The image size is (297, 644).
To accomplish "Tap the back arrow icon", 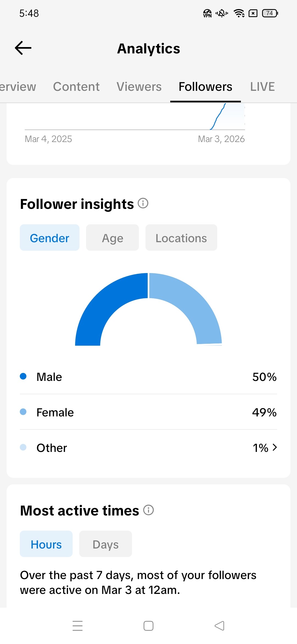I will pyautogui.click(x=23, y=48).
